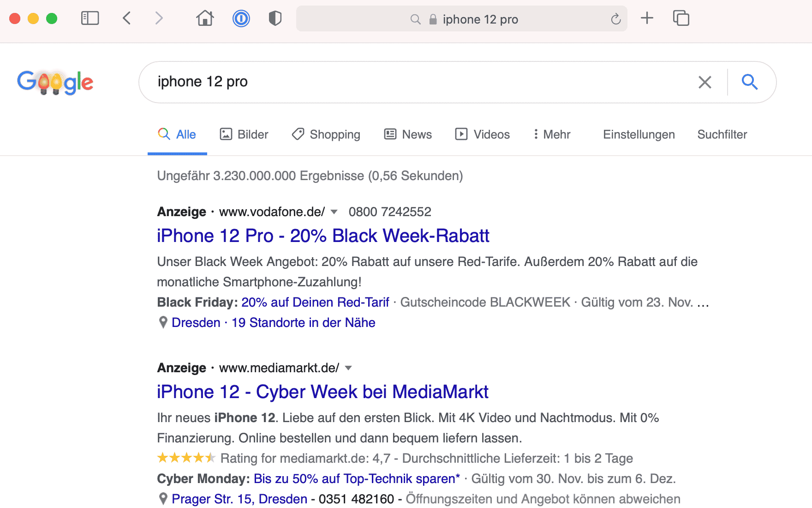This screenshot has width=812, height=508.
Task: Go back to previous page
Action: pyautogui.click(x=127, y=18)
